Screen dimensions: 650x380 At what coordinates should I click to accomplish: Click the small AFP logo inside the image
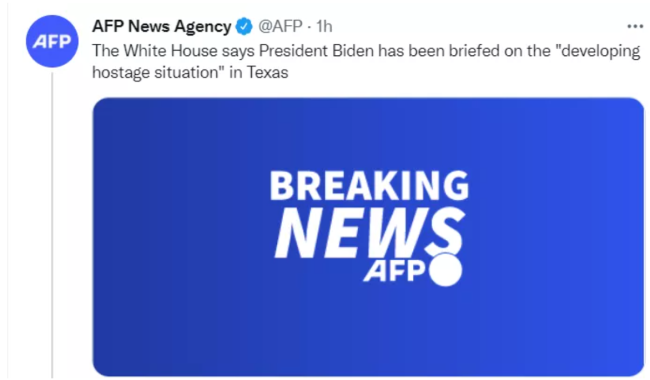pos(395,271)
